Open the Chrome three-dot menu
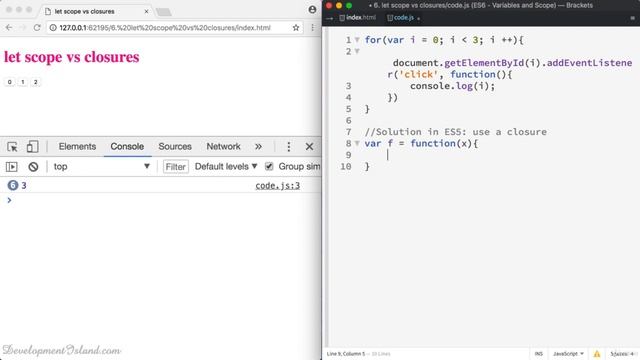The width and height of the screenshot is (640, 360). click(x=313, y=28)
